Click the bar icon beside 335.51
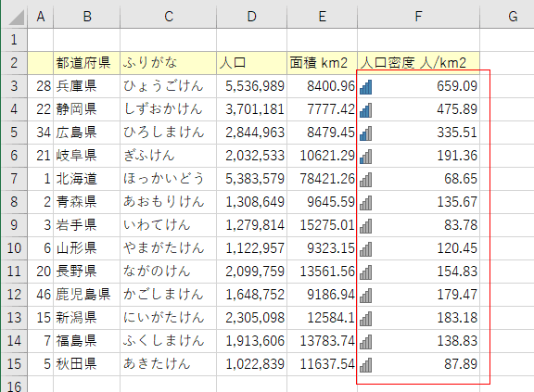 (x=366, y=133)
